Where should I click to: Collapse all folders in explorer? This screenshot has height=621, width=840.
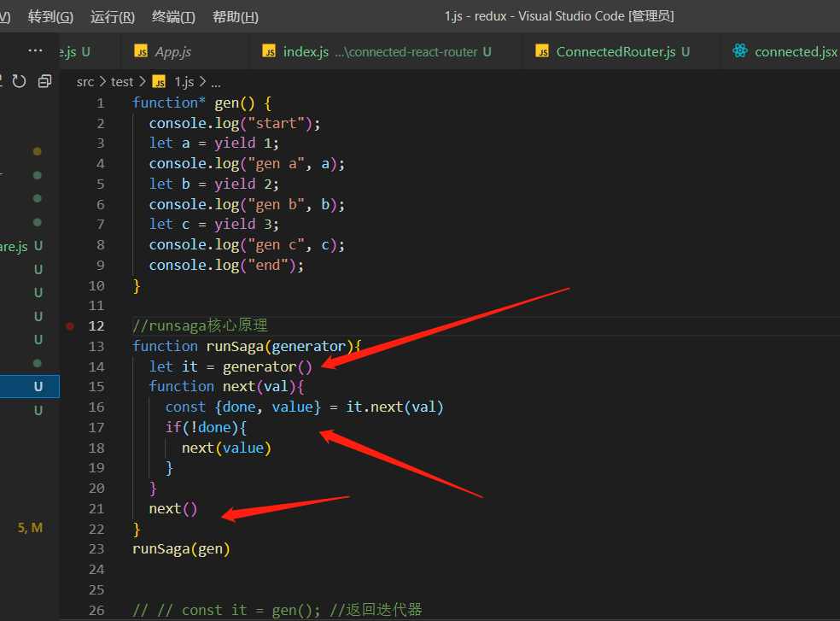coord(45,81)
